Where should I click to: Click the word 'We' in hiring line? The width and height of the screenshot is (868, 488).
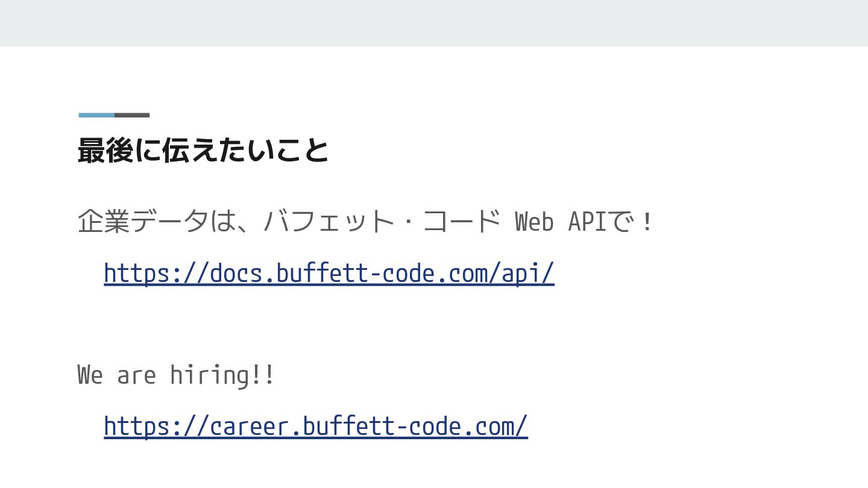90,375
